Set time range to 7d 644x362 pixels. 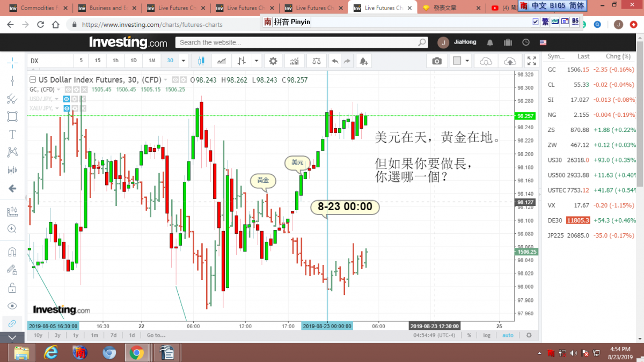click(x=113, y=335)
